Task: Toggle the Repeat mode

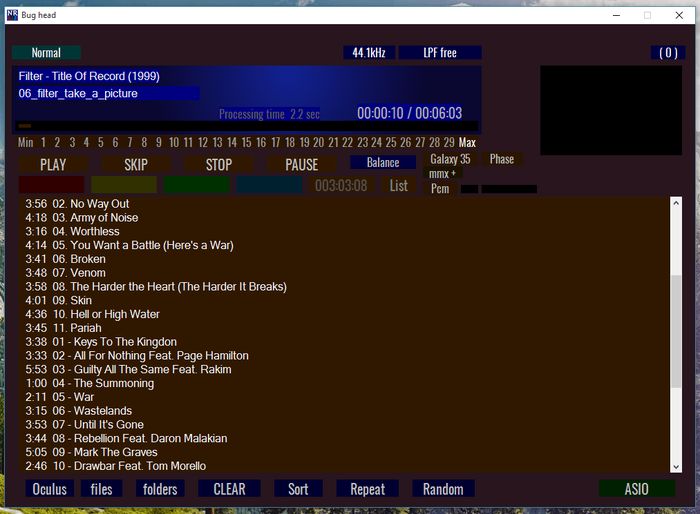Action: [x=367, y=489]
